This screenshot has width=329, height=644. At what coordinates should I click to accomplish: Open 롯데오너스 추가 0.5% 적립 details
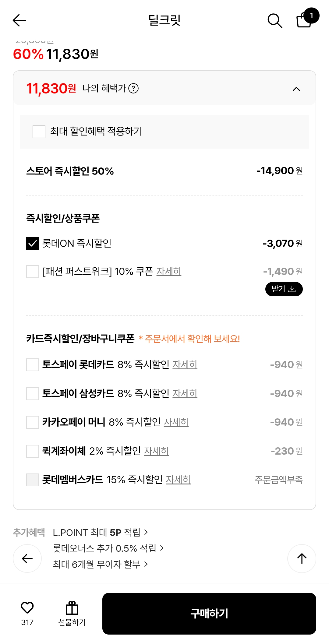point(108,548)
